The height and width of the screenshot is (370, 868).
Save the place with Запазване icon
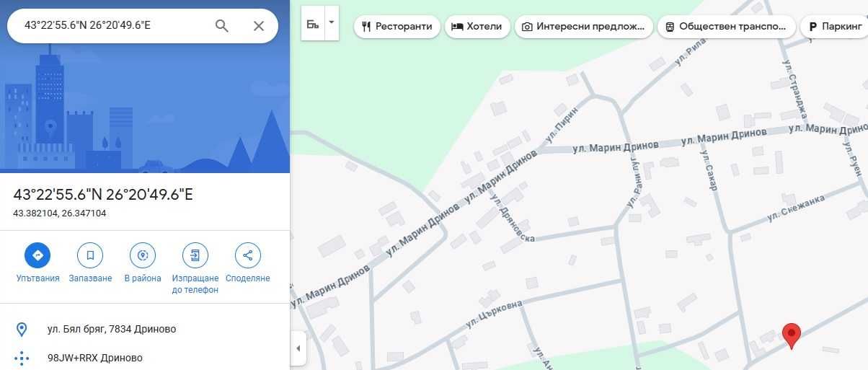tap(90, 255)
